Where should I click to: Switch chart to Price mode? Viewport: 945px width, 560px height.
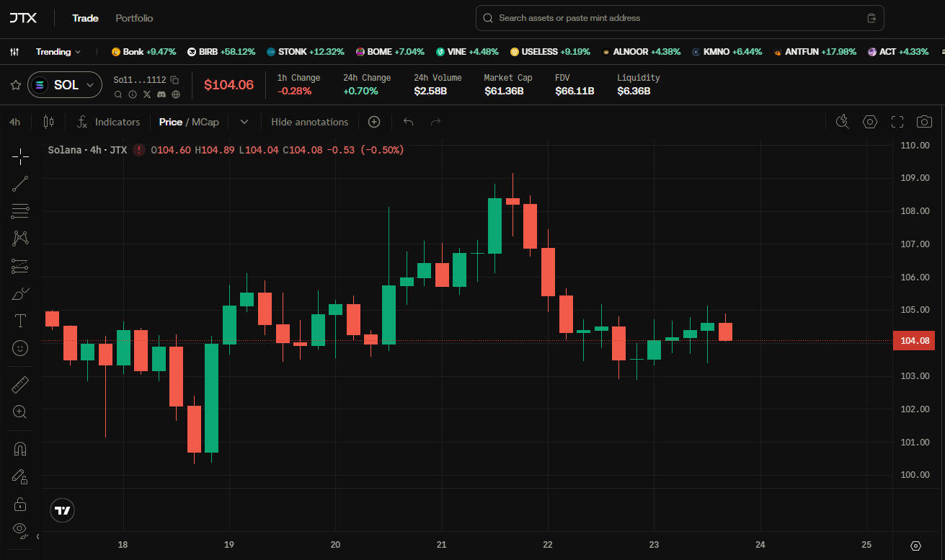[x=171, y=122]
